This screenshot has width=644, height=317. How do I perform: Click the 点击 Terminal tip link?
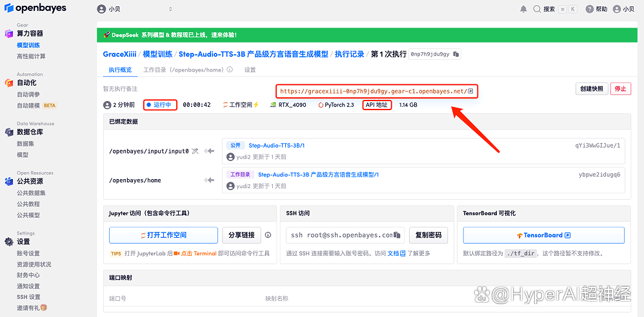tap(198, 253)
